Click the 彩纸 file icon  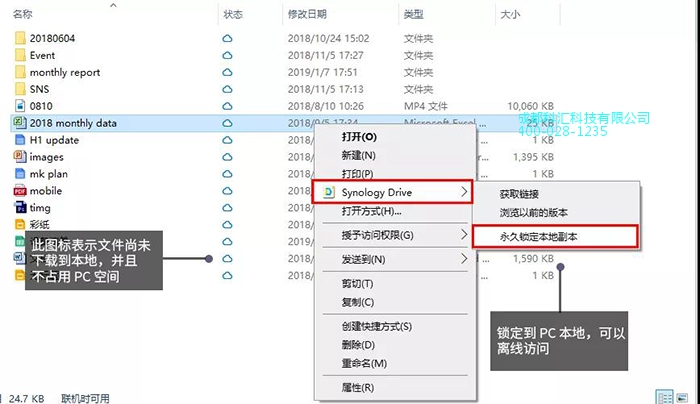20,224
